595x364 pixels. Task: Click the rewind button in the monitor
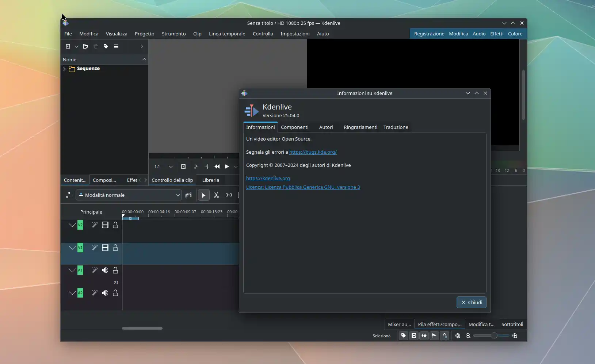pyautogui.click(x=217, y=166)
